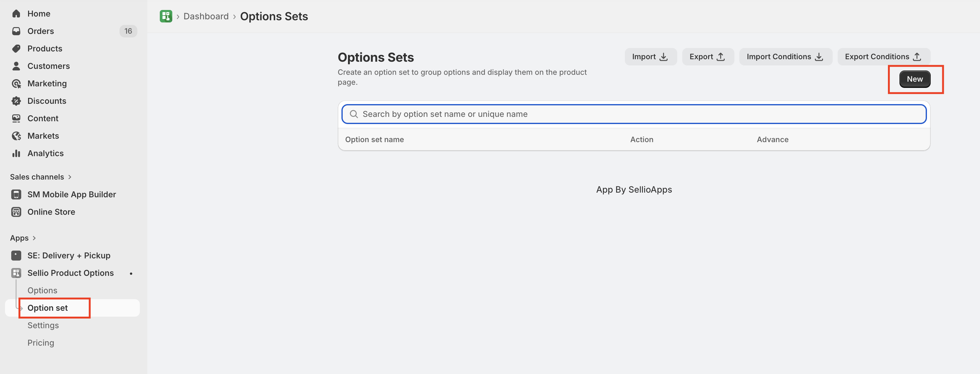Focus the option set search field

click(634, 114)
